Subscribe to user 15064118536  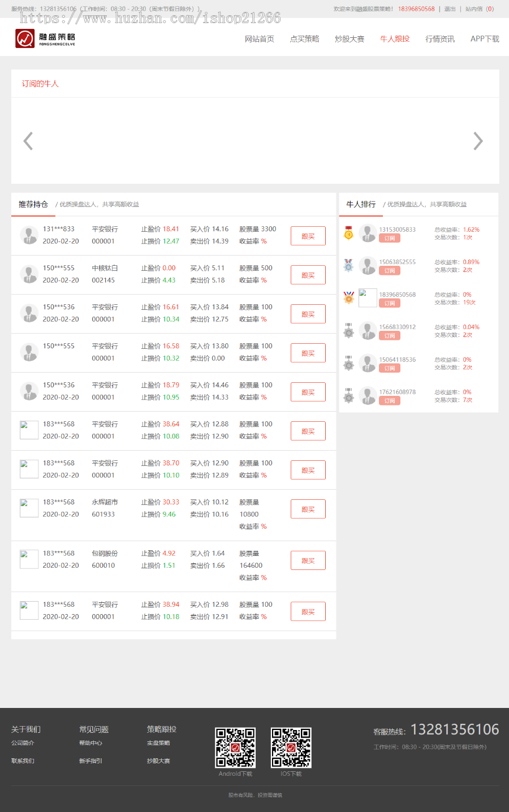pos(390,368)
